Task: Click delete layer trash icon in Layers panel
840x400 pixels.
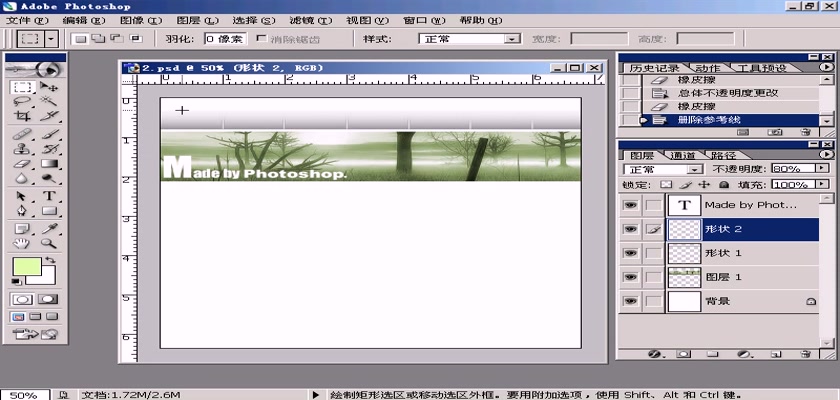Action: (x=806, y=354)
